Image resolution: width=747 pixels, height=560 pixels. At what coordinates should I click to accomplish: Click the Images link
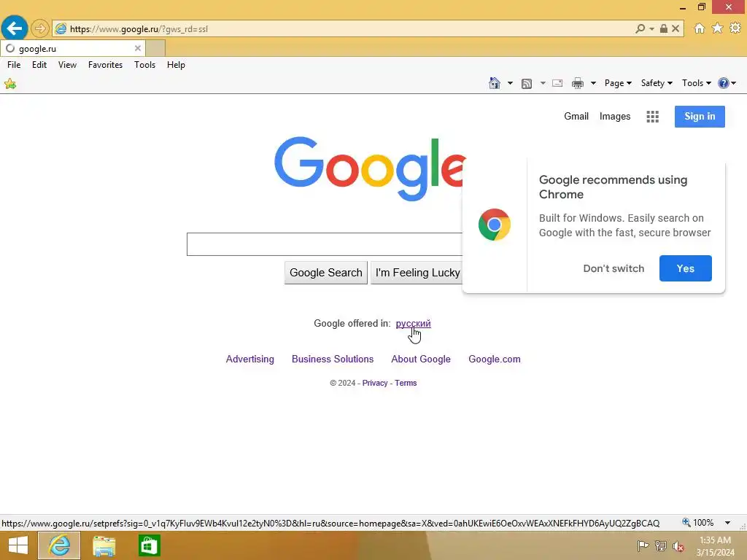click(x=614, y=117)
